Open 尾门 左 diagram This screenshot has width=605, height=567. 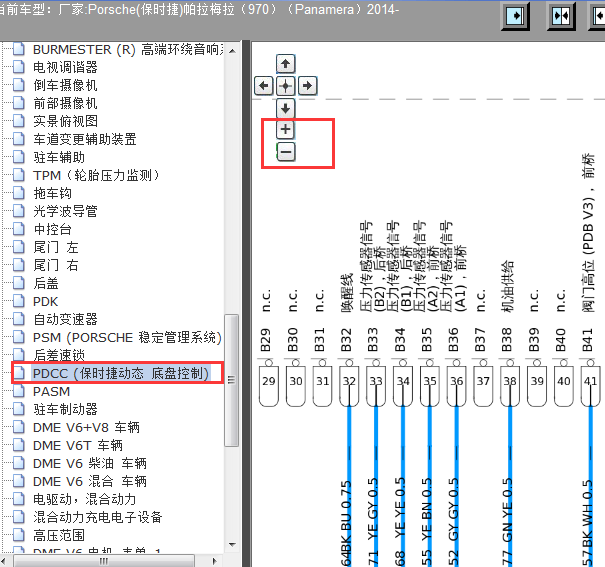coord(56,247)
